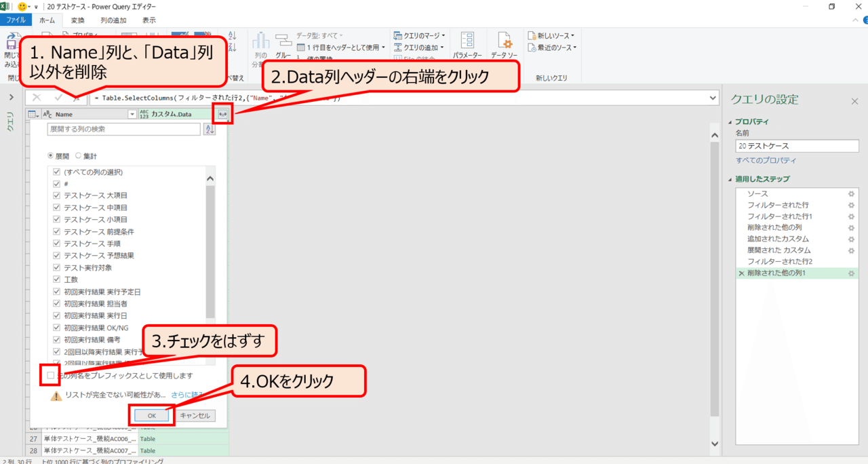The image size is (868, 464).
Task: Switch to the 変換 ribbon tab
Action: click(77, 20)
